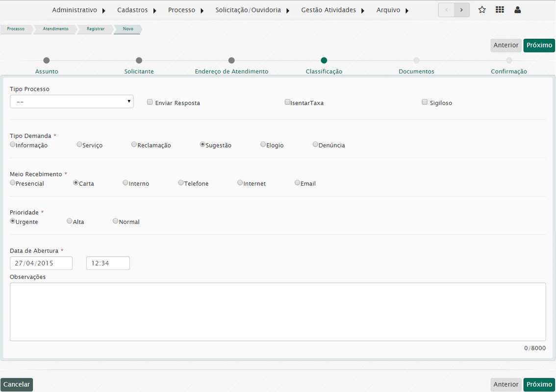Image resolution: width=556 pixels, height=392 pixels.
Task: Enable the Enviar Resposta checkbox
Action: 150,102
